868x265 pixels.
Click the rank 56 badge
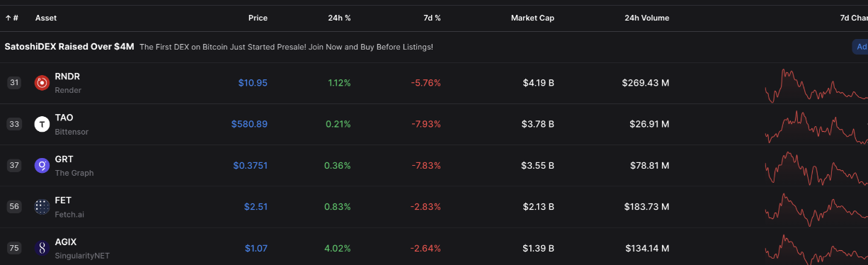pyautogui.click(x=14, y=207)
